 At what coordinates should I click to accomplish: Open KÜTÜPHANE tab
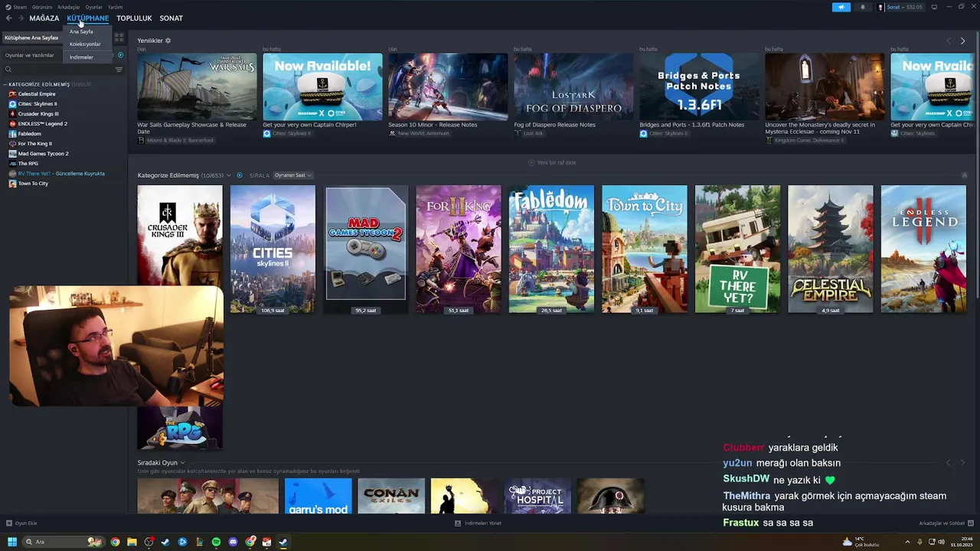tap(87, 18)
